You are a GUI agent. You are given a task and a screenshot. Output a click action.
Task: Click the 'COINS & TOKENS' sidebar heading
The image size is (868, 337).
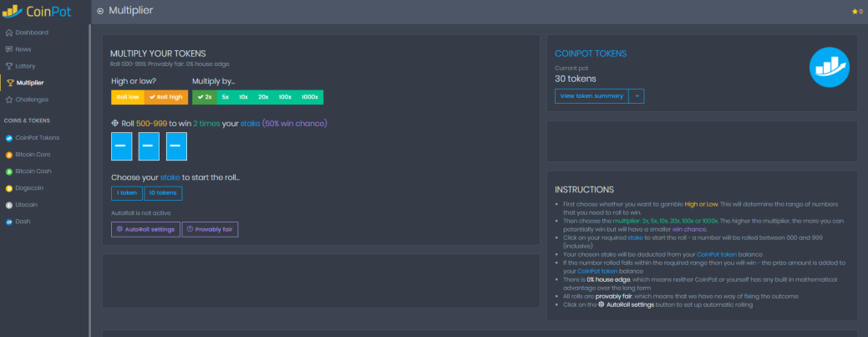27,120
